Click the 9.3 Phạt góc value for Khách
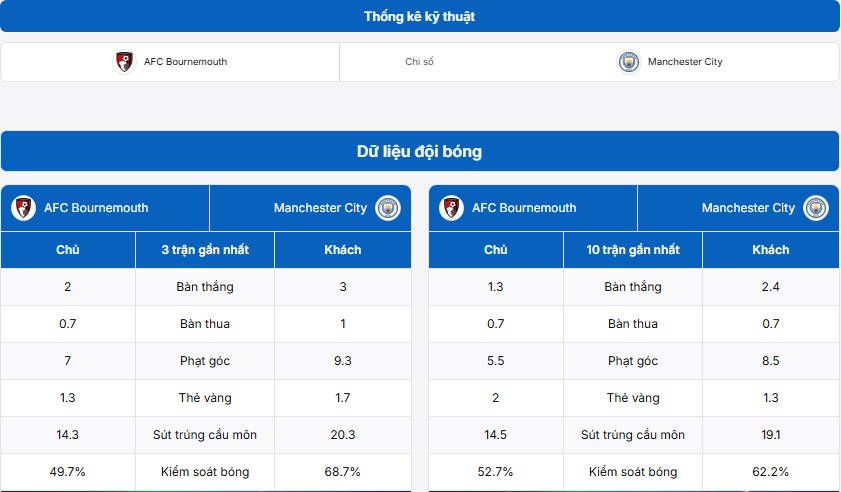This screenshot has width=841, height=492. click(x=343, y=361)
